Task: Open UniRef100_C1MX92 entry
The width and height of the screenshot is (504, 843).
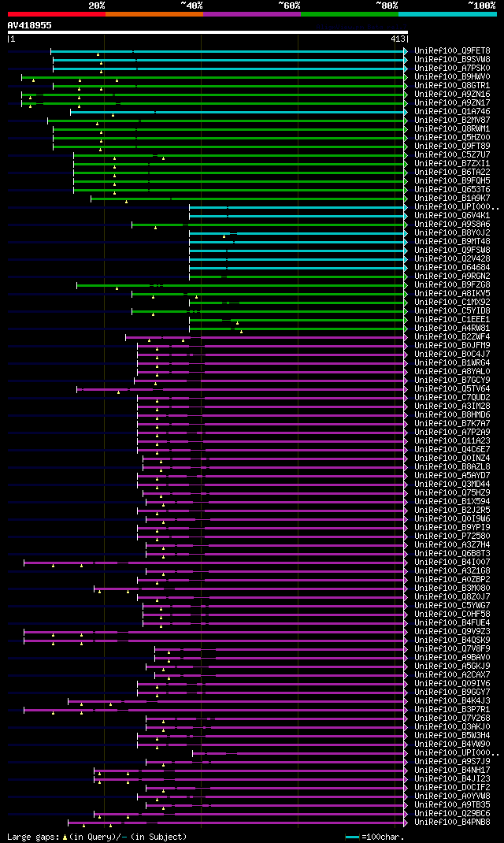Action: (x=452, y=303)
